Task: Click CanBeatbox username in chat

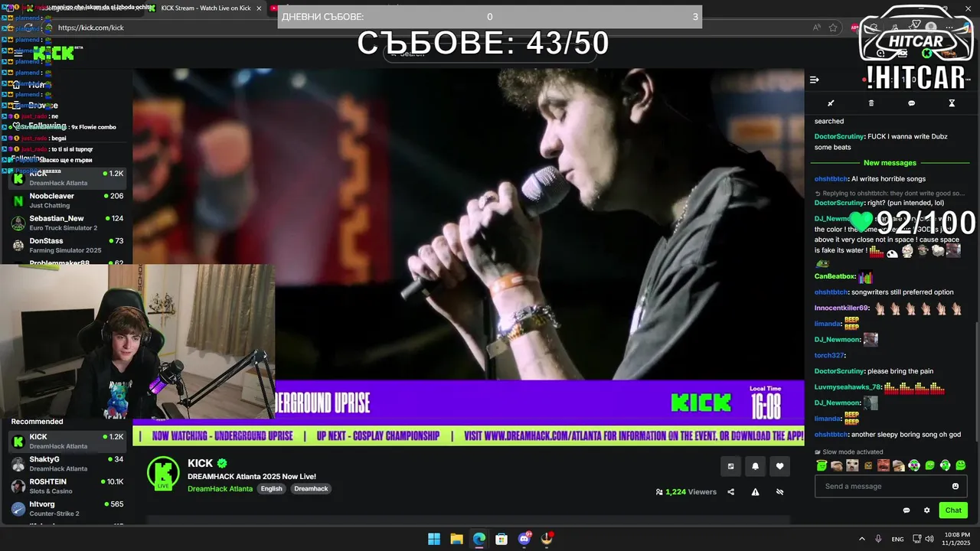Action: [x=835, y=276]
